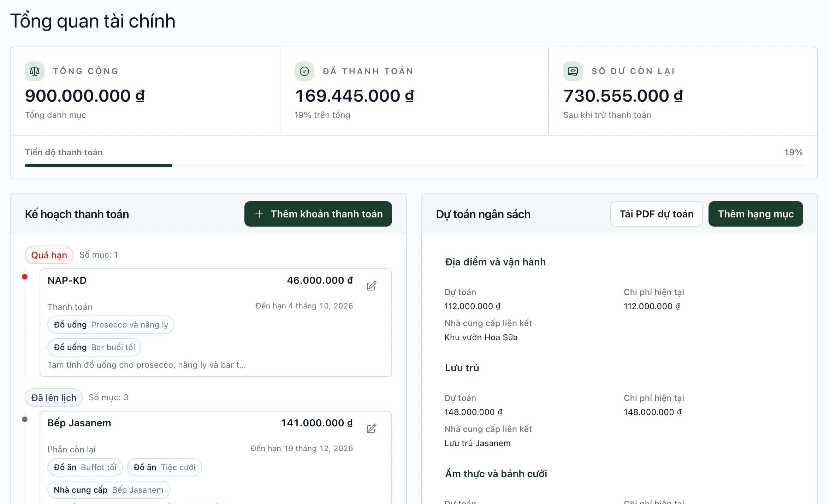
Task: Click the Ẩm thực và bánh cưới heading
Action: pyautogui.click(x=496, y=474)
